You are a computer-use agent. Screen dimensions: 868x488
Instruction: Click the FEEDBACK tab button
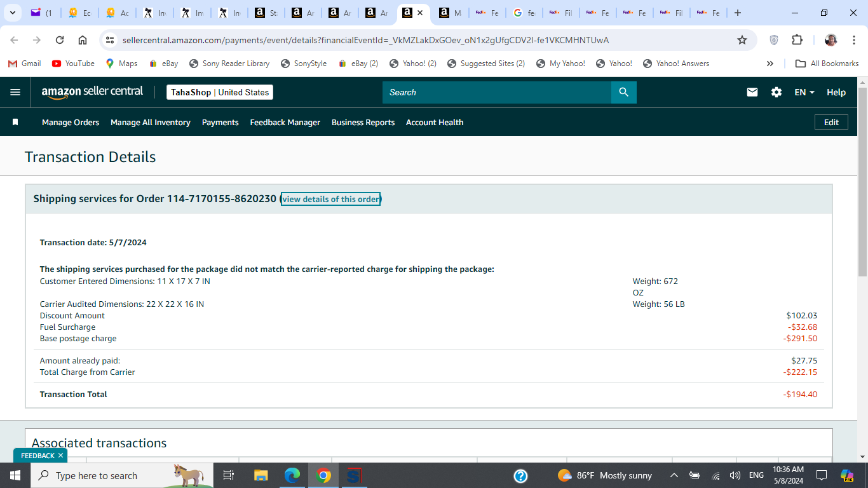click(x=37, y=456)
